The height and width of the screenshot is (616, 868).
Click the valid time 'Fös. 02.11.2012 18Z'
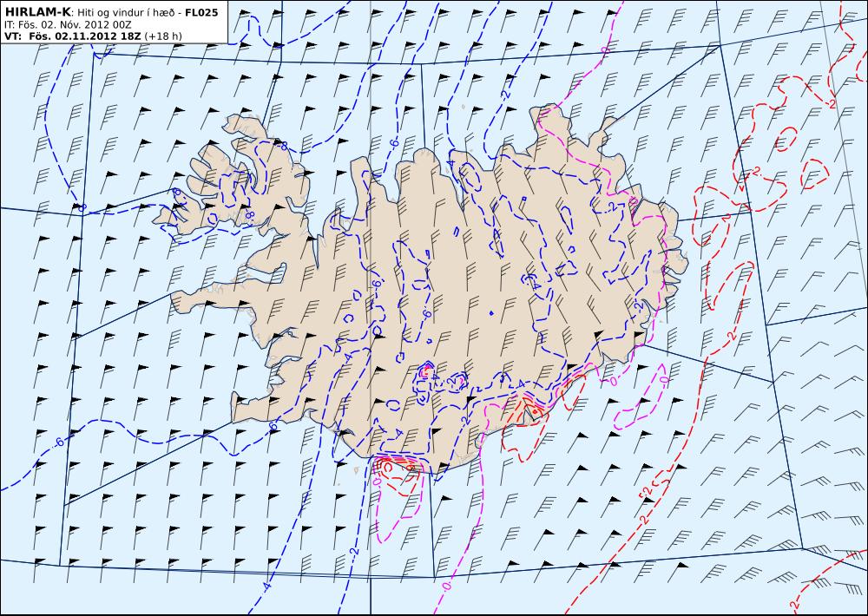tap(83, 36)
